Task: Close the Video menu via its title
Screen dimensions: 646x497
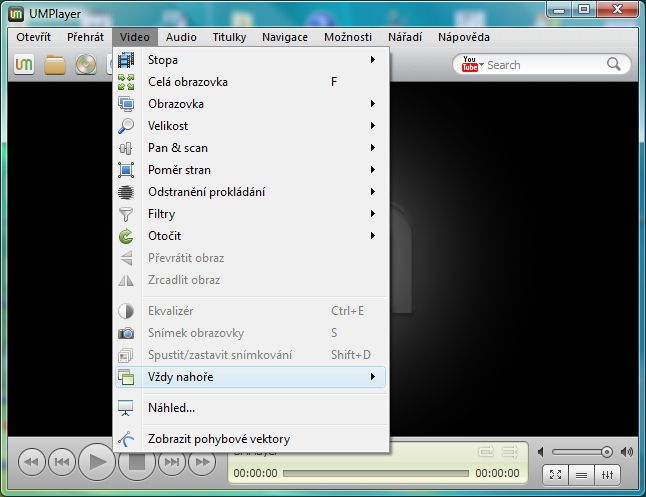Action: click(135, 37)
